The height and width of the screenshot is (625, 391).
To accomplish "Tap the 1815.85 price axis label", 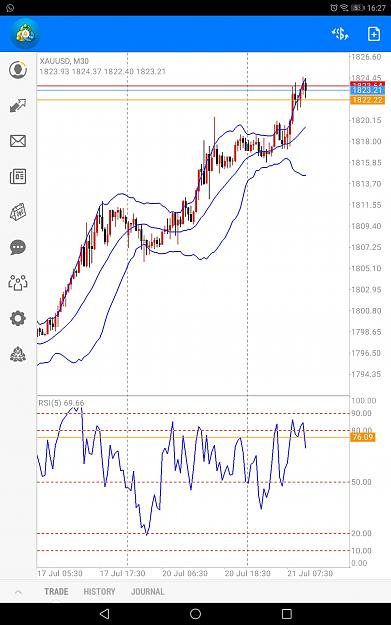I will tap(366, 163).
